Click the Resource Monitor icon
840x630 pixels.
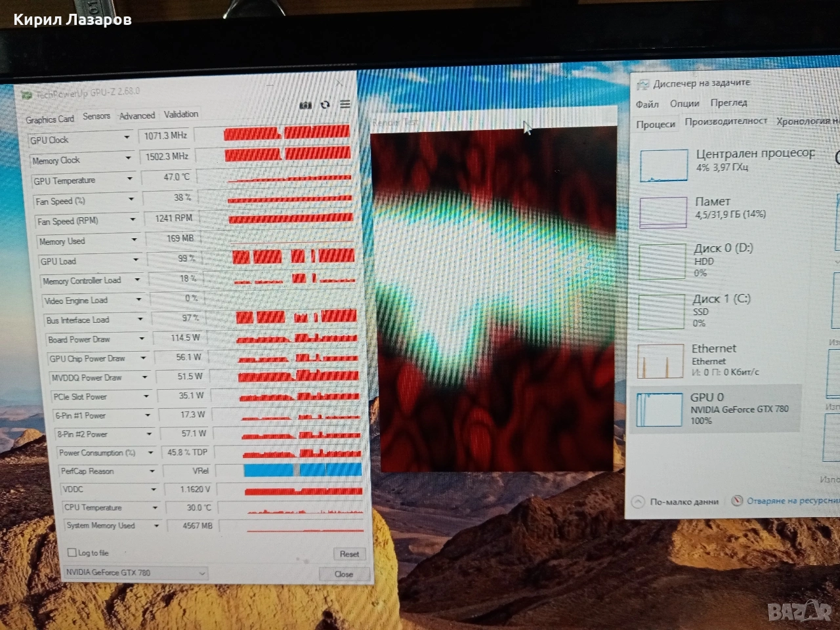click(737, 501)
